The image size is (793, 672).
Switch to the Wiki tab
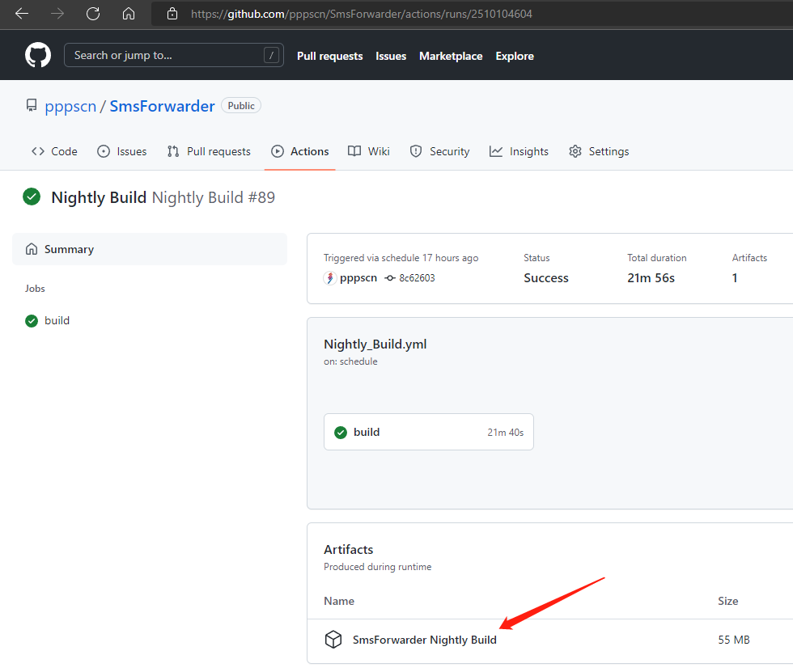click(368, 151)
